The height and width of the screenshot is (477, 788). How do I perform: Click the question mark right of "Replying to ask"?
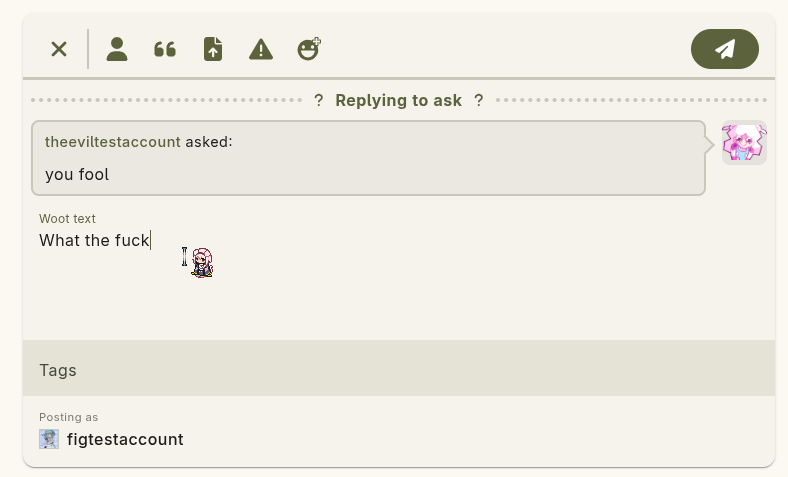tap(479, 101)
